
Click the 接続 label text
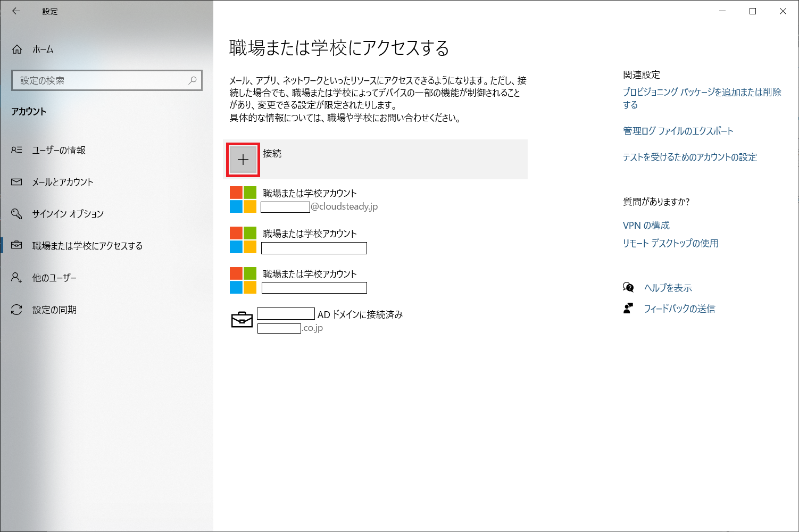click(x=272, y=153)
